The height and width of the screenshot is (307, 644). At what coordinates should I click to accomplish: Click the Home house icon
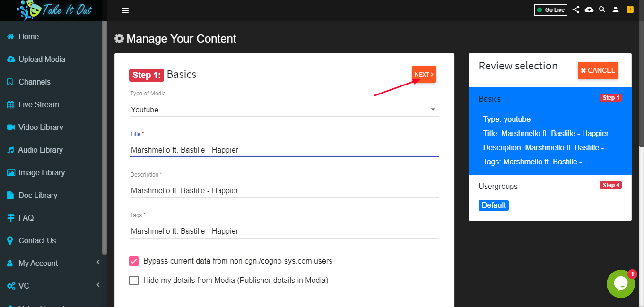click(x=10, y=36)
